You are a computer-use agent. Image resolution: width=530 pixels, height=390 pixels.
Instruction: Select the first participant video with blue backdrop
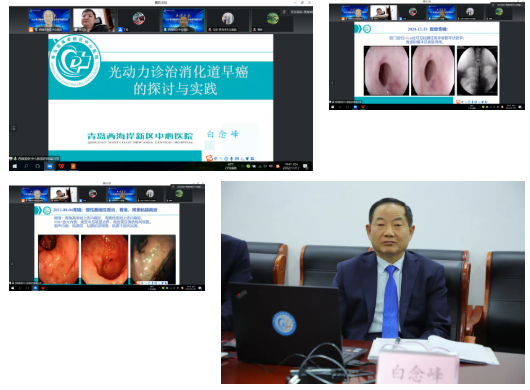[49, 21]
